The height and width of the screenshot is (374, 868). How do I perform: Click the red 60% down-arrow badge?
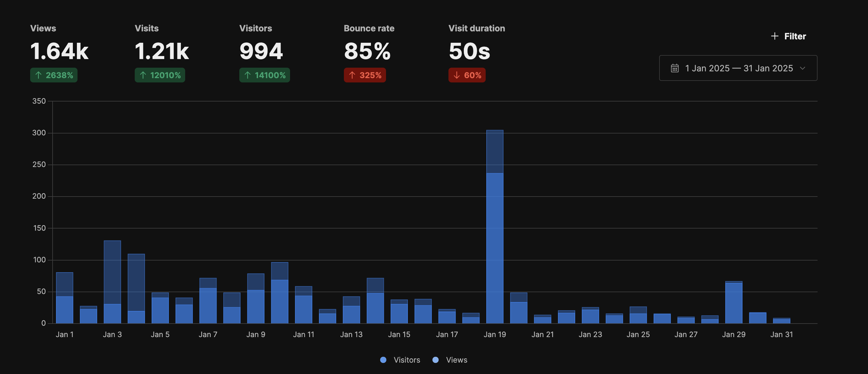click(x=467, y=75)
